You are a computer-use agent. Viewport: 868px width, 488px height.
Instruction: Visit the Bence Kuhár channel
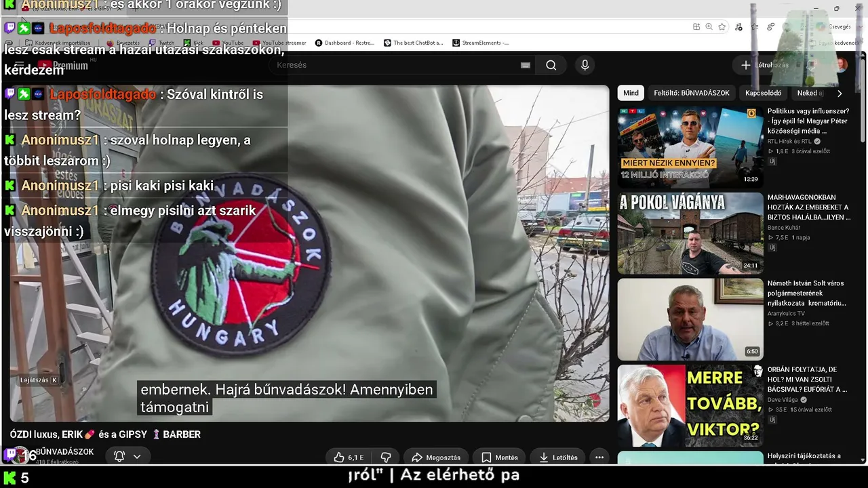pos(784,228)
